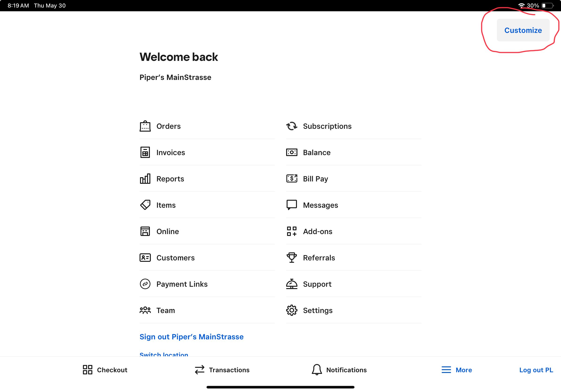The image size is (561, 392).
Task: Contact Support
Action: (317, 284)
